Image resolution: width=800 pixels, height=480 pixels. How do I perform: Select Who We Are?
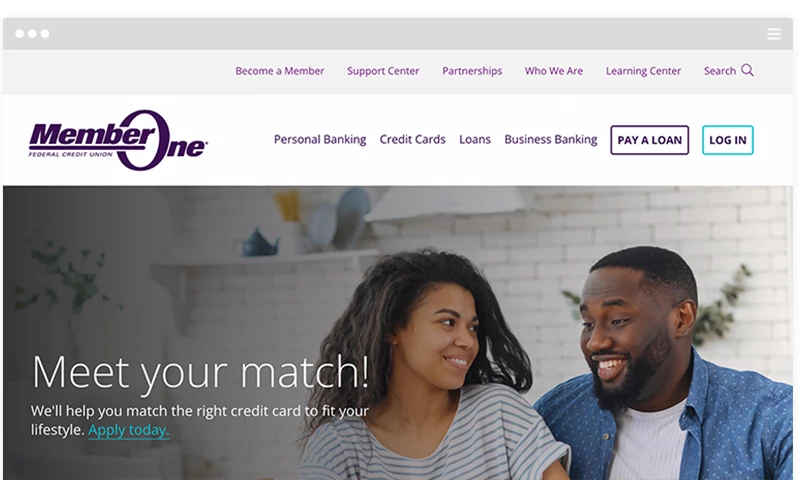(x=554, y=71)
